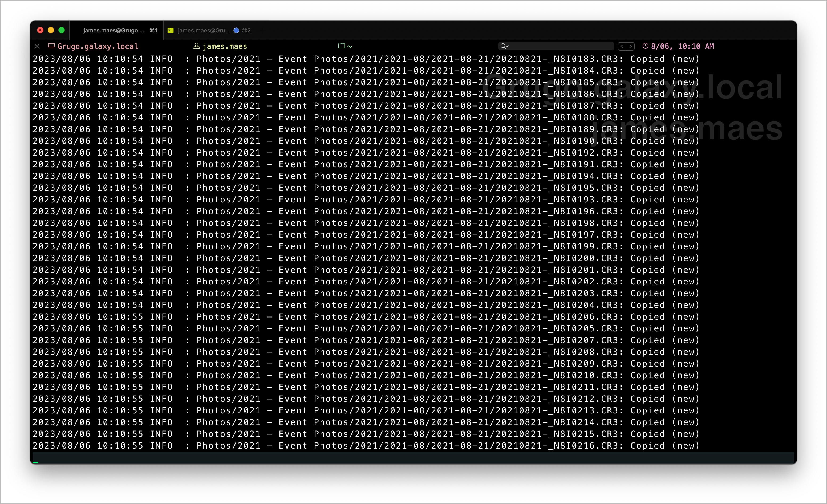The image size is (827, 504).
Task: Switch to first tab james.maes@Grugo ⌘1
Action: (x=116, y=31)
